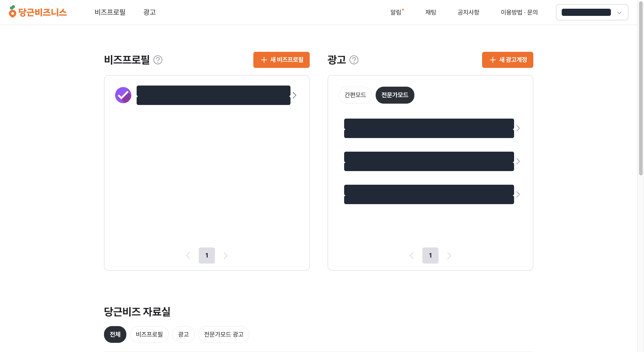This screenshot has width=644, height=352.
Task: Go to previous page in 광고 list
Action: coord(412,255)
